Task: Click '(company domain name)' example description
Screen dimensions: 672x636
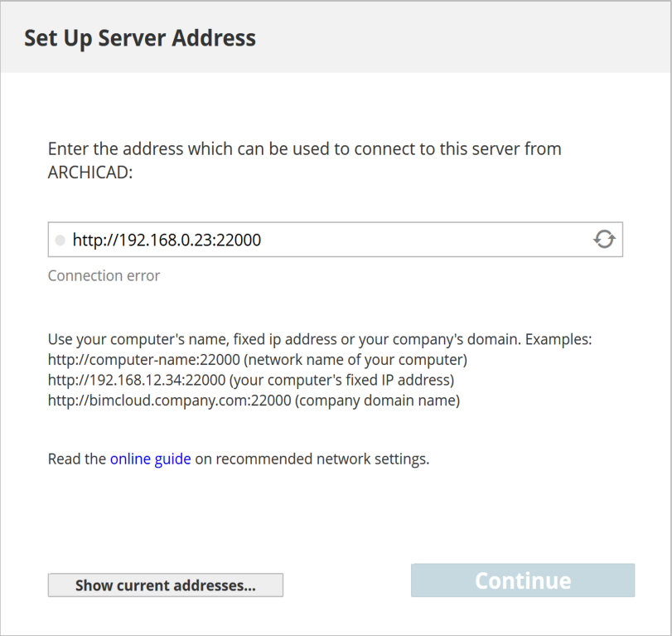Action: 377,401
